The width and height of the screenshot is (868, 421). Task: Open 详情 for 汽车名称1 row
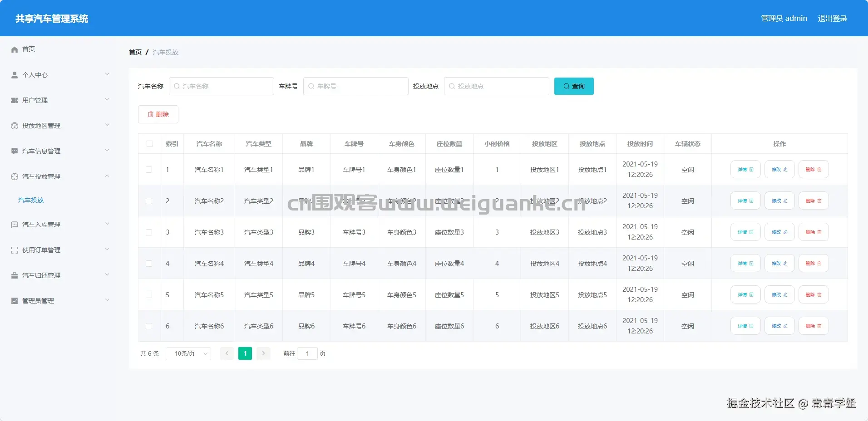point(745,169)
